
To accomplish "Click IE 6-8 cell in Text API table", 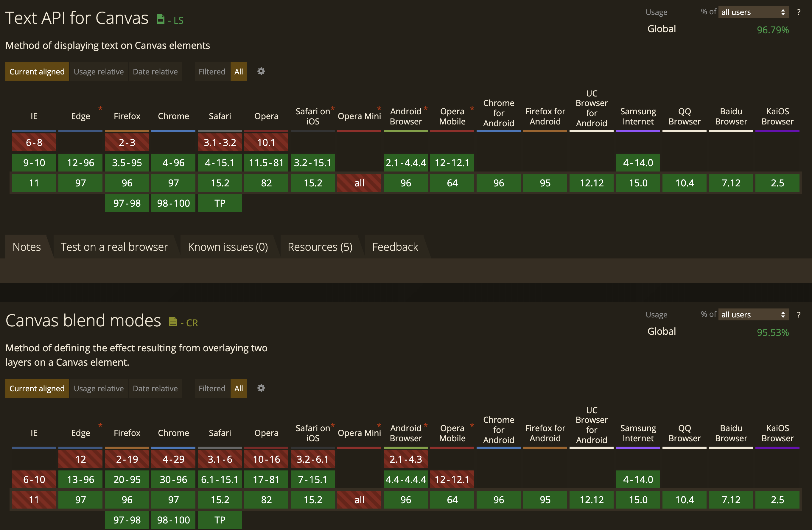I will point(34,142).
